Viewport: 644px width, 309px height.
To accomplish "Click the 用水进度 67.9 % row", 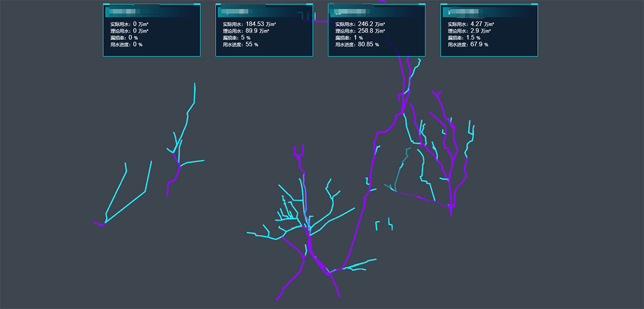I will [x=468, y=45].
